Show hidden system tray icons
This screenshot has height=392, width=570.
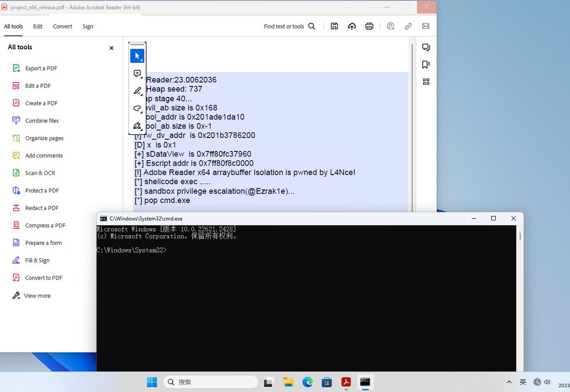tap(509, 382)
